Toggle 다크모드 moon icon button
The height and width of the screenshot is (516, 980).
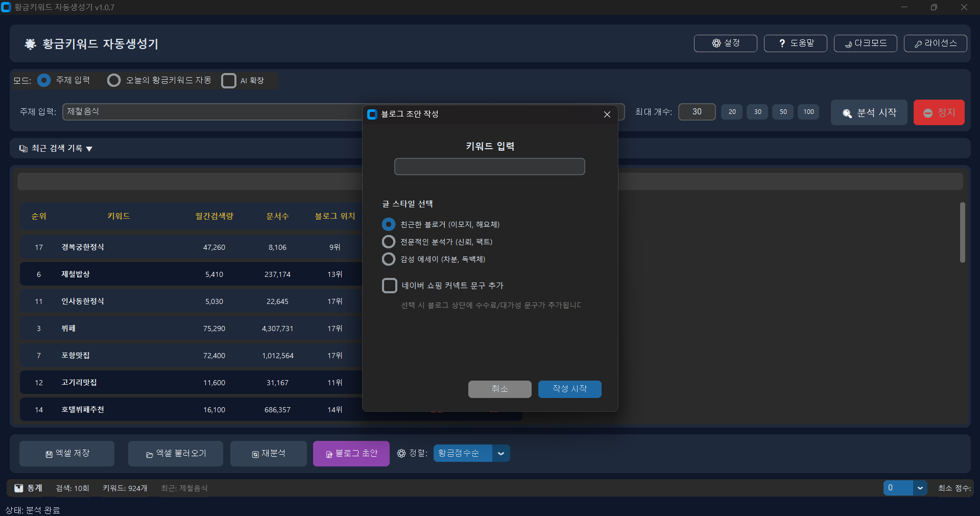(x=848, y=44)
